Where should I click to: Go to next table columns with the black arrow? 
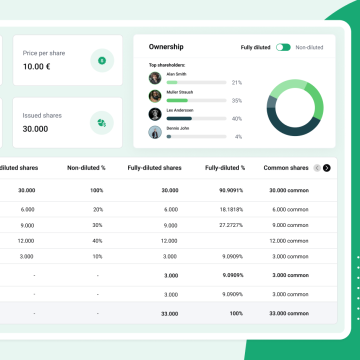pos(327,168)
